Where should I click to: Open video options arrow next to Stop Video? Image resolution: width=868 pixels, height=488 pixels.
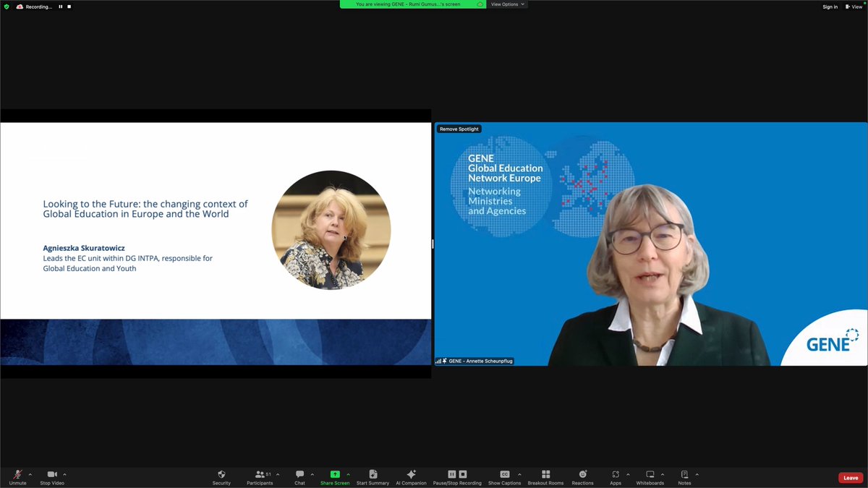tap(64, 475)
